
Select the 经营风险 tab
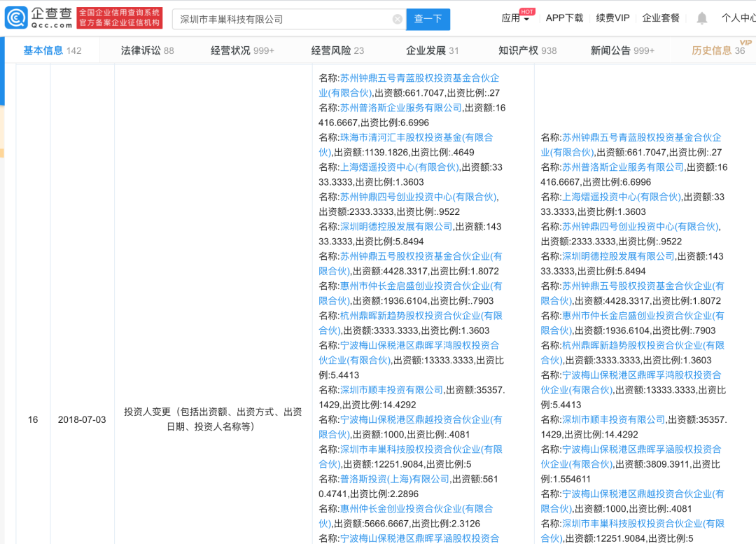pyautogui.click(x=337, y=50)
